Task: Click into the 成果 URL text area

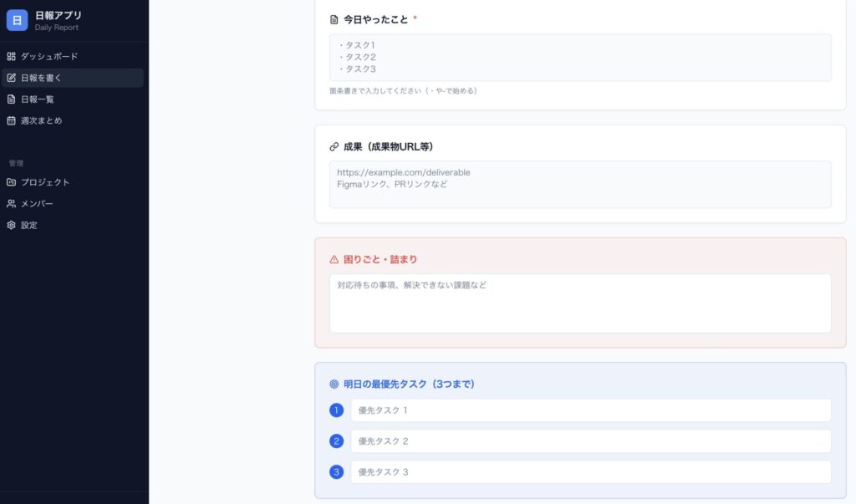Action: (x=580, y=185)
